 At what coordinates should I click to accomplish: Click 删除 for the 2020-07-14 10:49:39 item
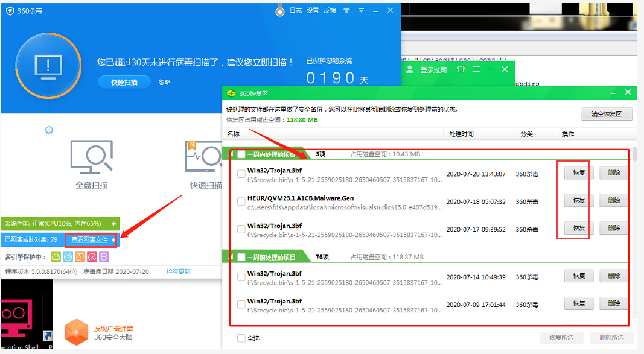coord(614,276)
